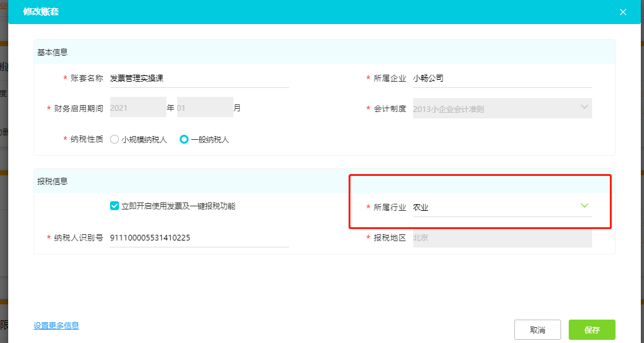Click the 账套名称 input field

pos(199,78)
